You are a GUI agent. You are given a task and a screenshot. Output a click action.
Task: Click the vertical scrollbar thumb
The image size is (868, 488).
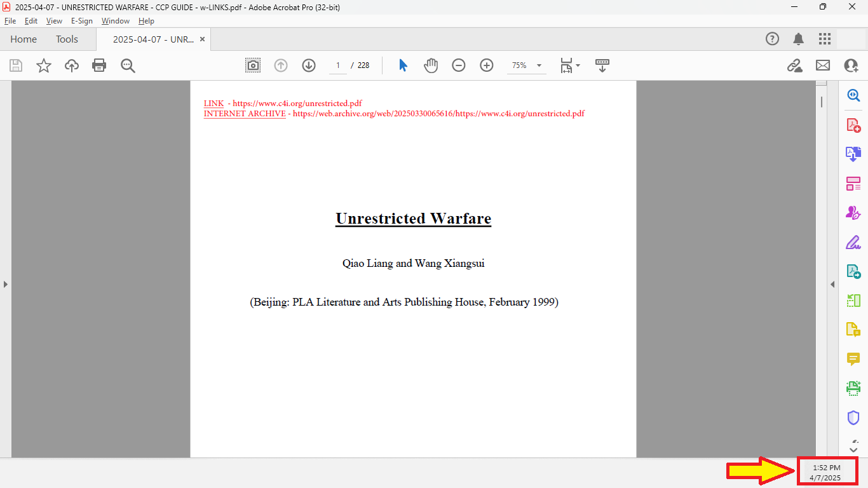(821, 102)
